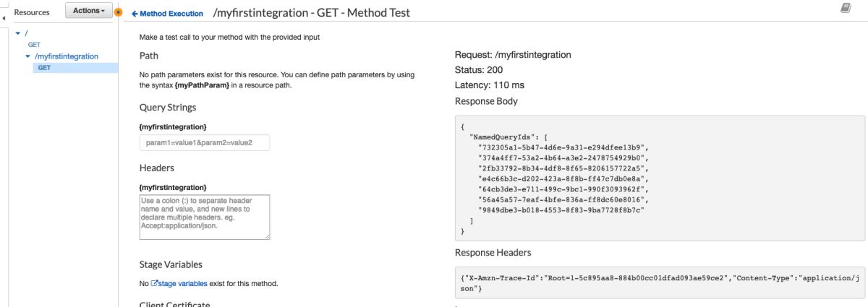
Task: Collapse the /myfirstintegration tree triangle
Action: pyautogui.click(x=28, y=56)
